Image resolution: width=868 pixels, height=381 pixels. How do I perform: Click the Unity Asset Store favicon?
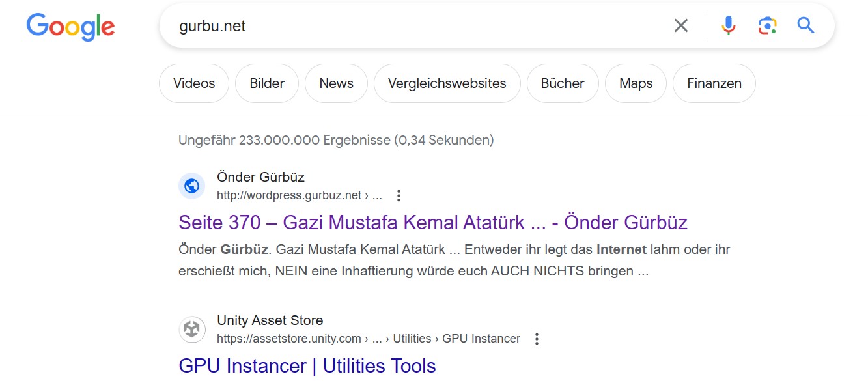191,330
